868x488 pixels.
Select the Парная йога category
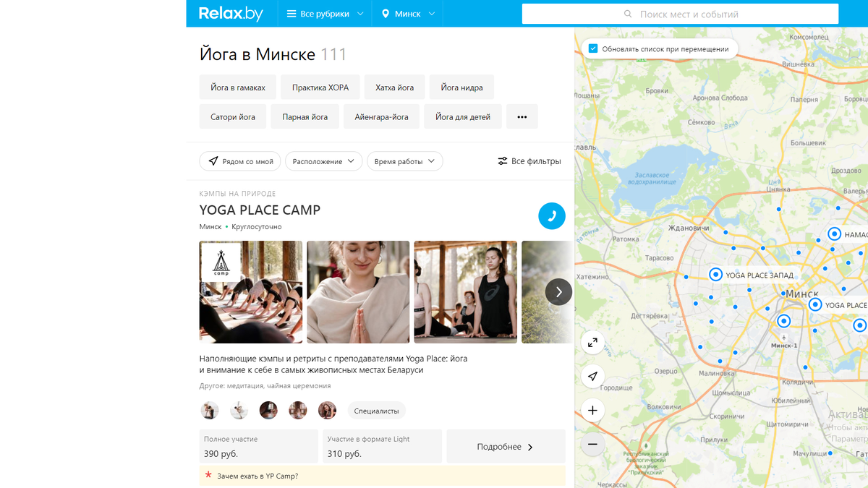(305, 116)
